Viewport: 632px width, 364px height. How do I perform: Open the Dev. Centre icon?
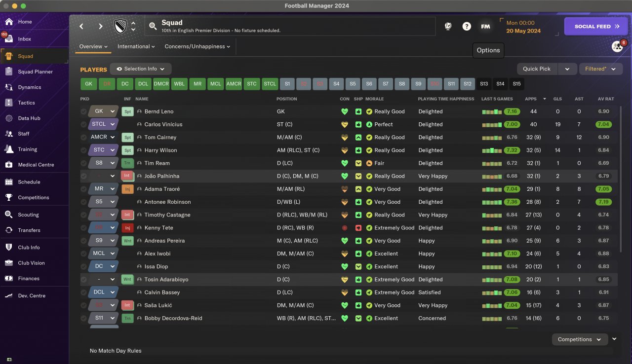(x=9, y=296)
